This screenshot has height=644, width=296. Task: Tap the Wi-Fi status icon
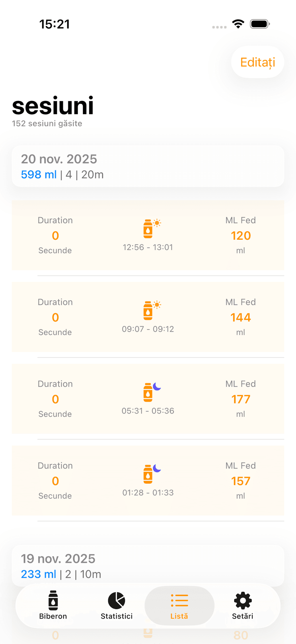click(x=238, y=24)
